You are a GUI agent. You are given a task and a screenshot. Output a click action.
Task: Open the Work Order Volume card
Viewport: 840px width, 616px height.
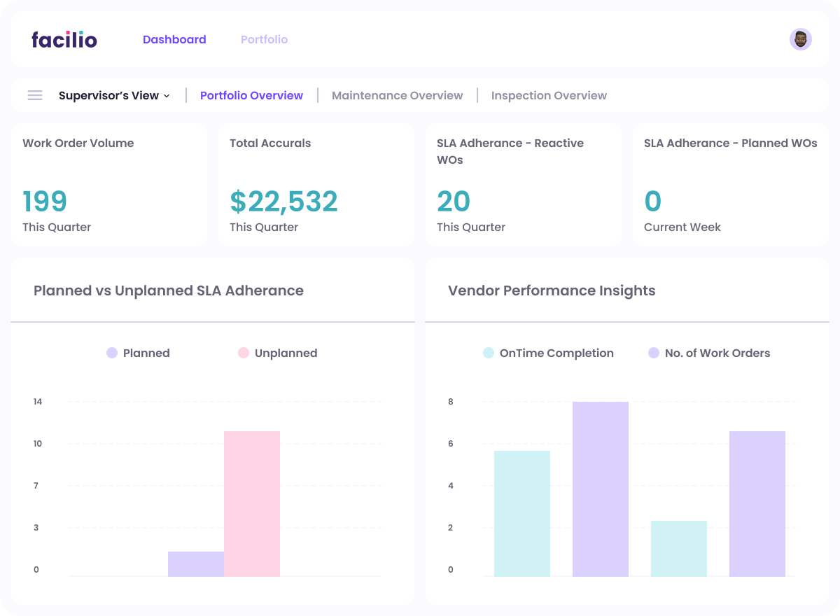coord(109,185)
